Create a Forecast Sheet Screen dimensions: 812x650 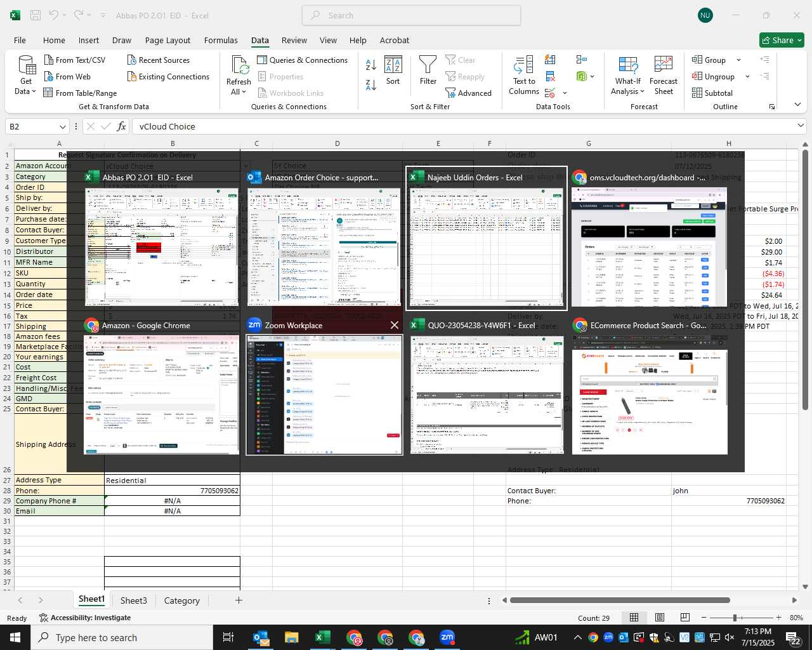coord(664,76)
